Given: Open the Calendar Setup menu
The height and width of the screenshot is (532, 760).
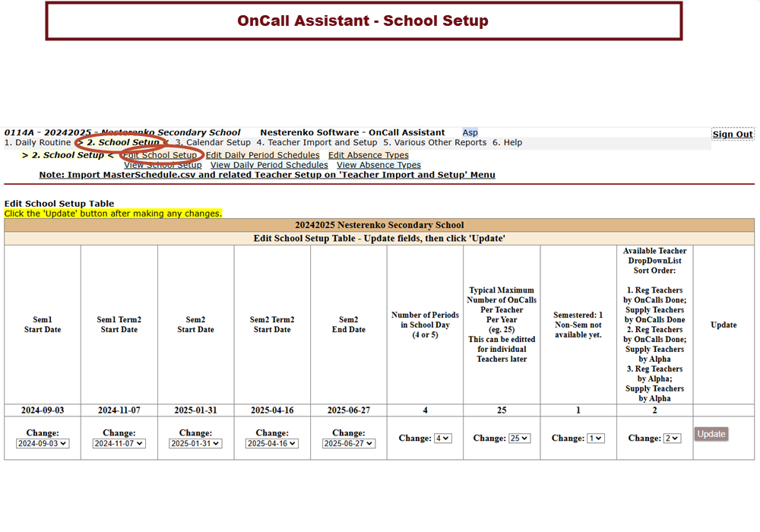Looking at the screenshot, I should 213,143.
